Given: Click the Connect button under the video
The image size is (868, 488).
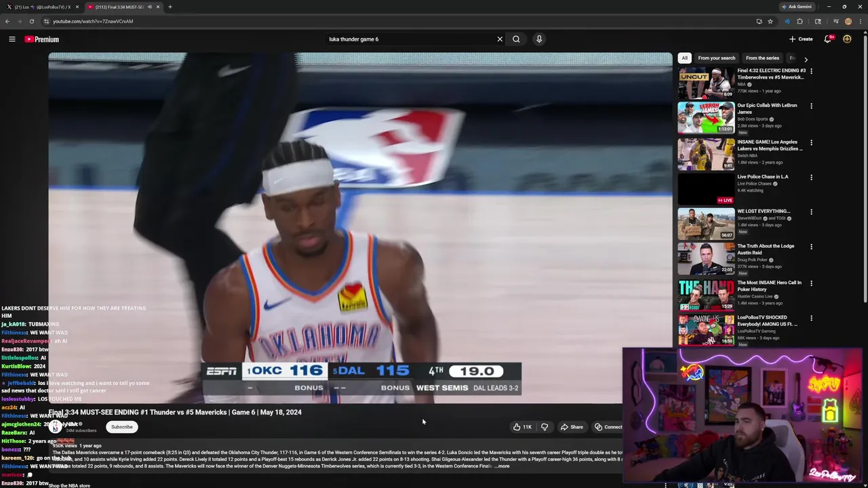Looking at the screenshot, I should pos(608,427).
